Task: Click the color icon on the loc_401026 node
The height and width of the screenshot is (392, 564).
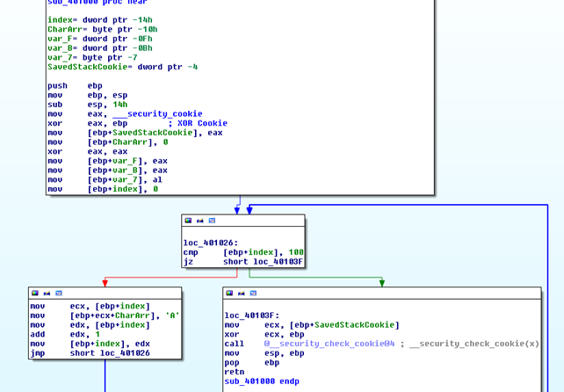Action: tap(189, 221)
